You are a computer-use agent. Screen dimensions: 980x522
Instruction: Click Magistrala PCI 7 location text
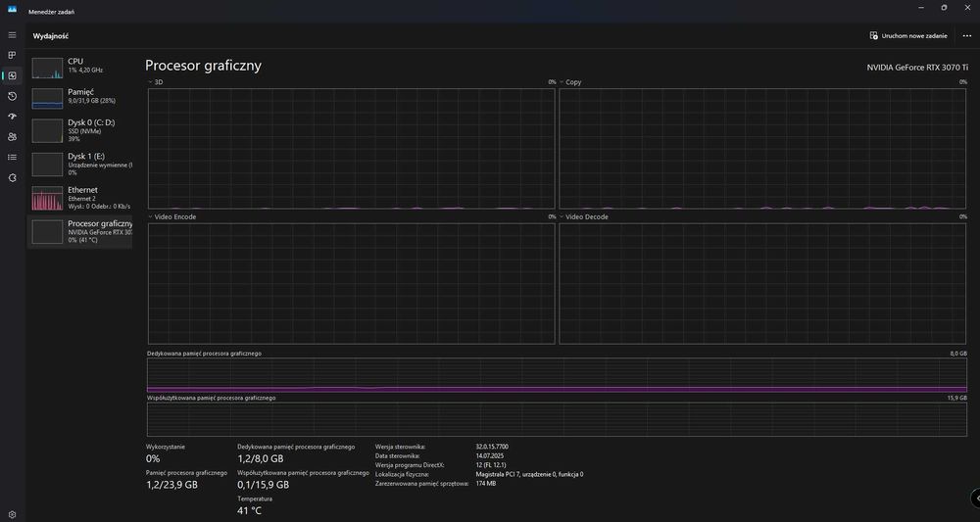click(x=529, y=475)
